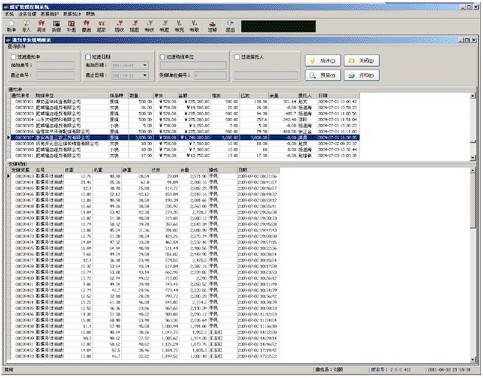The width and height of the screenshot is (483, 378).
Task: Open the 系统 (System) menu
Action: pyautogui.click(x=9, y=14)
